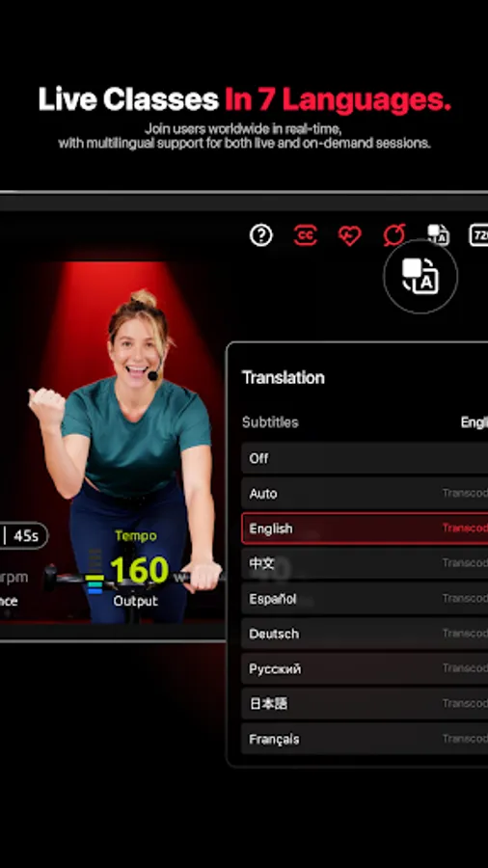Open the video resolution quality icon
Viewport: 488px width, 868px height.
point(478,235)
